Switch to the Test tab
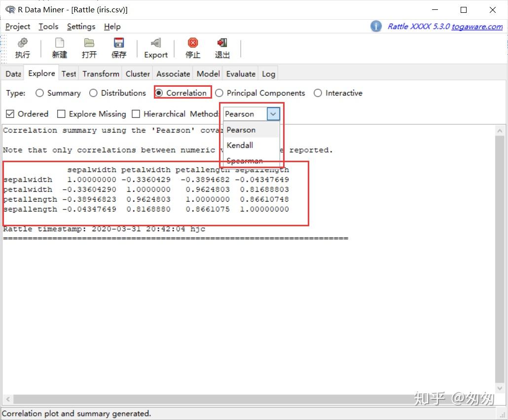508x420 pixels. pyautogui.click(x=69, y=74)
